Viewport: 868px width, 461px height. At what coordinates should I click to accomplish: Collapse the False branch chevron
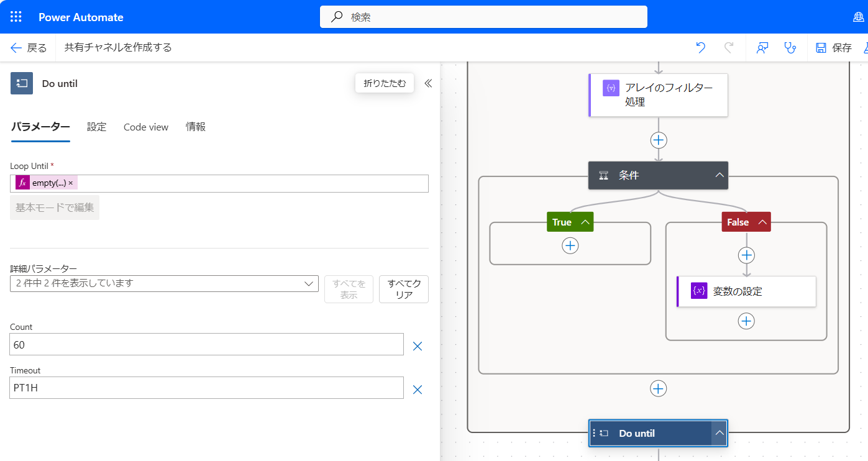762,222
